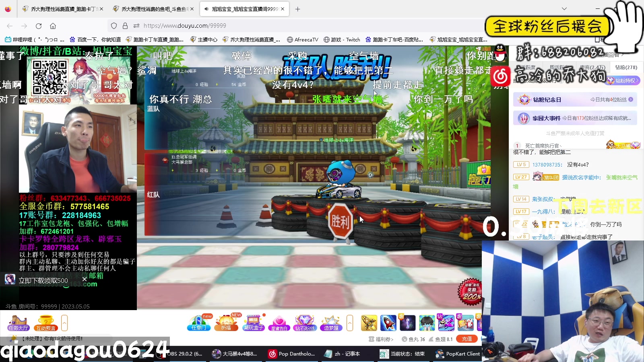This screenshot has height=362, width=644.
Task: Open the 造梦屋 dream house icon
Action: (x=331, y=323)
